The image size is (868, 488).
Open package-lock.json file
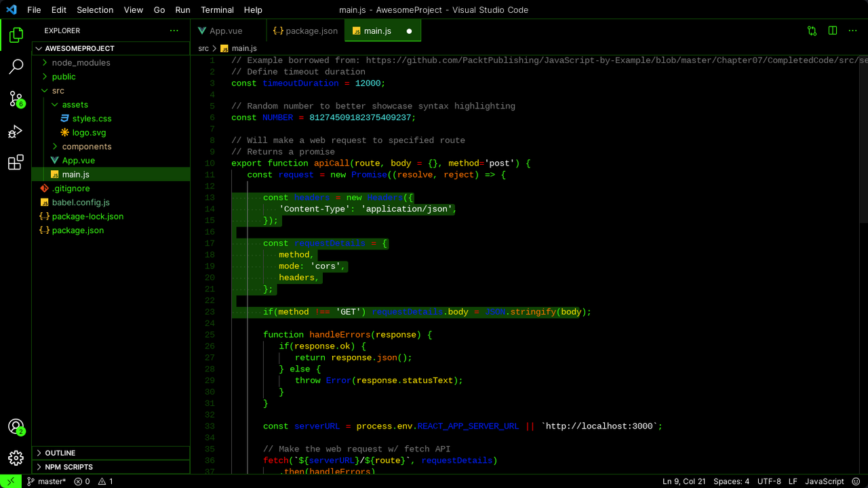[111, 216]
